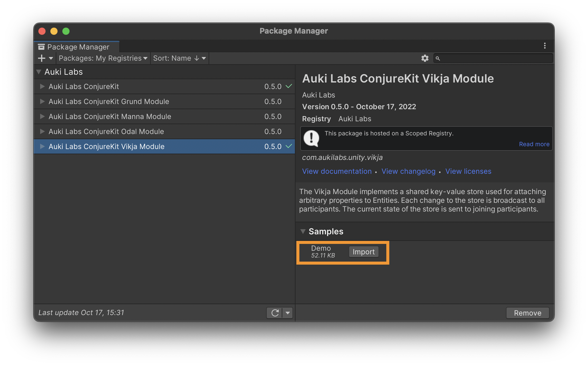Open the kebab menu in the tab bar
The image size is (588, 366).
point(545,46)
